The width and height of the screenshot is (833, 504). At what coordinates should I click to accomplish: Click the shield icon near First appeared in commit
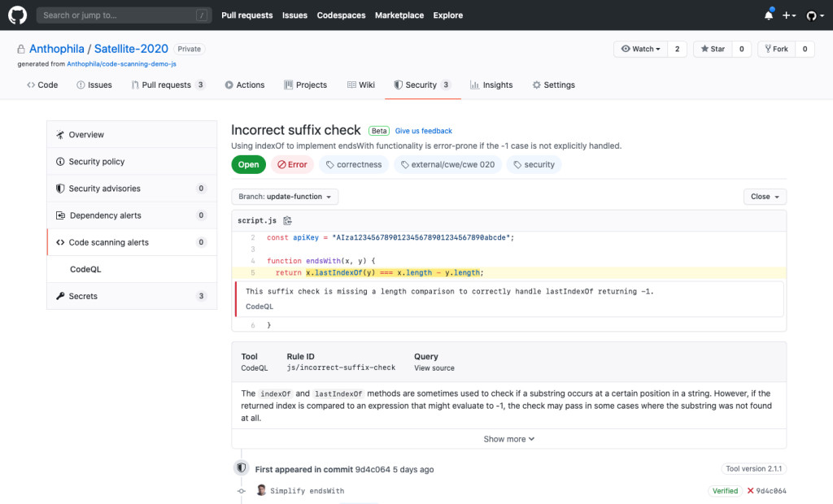[x=240, y=467]
